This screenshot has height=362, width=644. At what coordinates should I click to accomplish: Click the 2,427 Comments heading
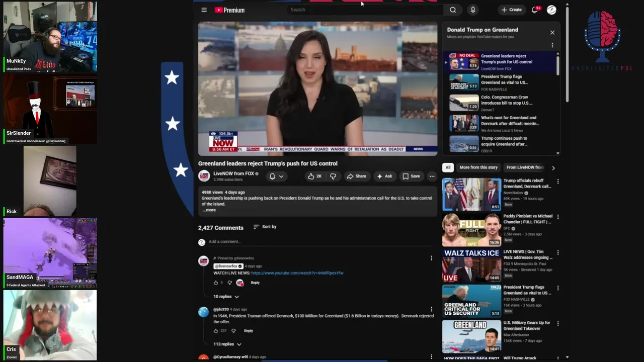click(220, 228)
